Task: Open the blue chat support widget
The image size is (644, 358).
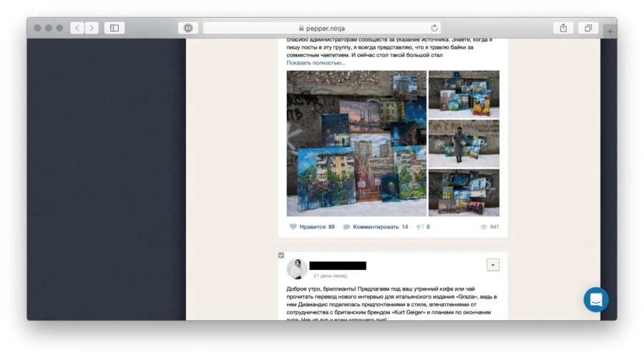Action: [x=596, y=299]
